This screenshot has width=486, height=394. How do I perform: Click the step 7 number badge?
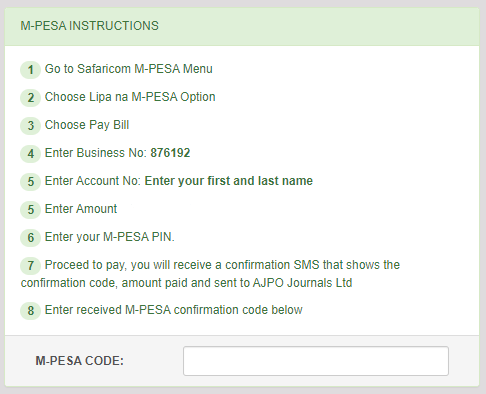click(30, 266)
